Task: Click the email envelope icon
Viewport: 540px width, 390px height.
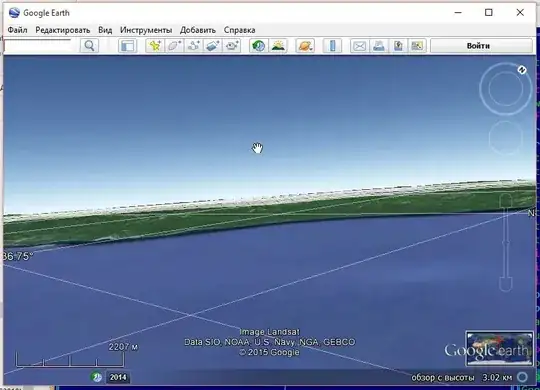Action: pos(360,46)
